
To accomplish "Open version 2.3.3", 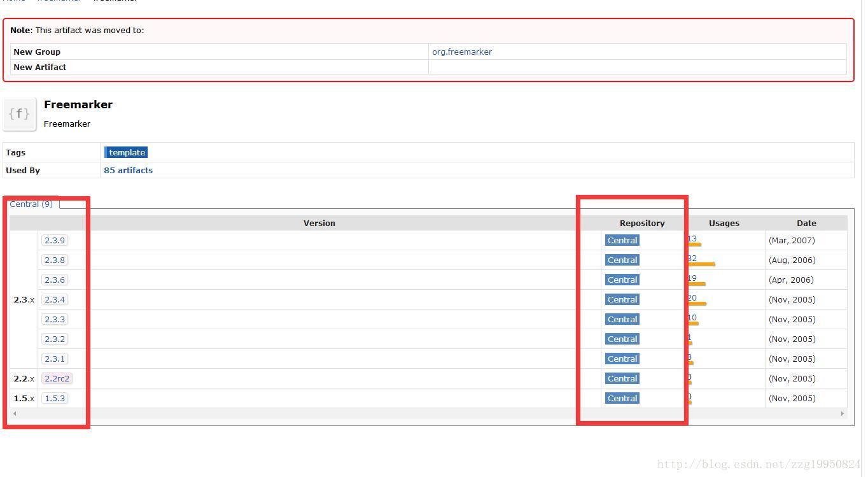I will point(55,319).
